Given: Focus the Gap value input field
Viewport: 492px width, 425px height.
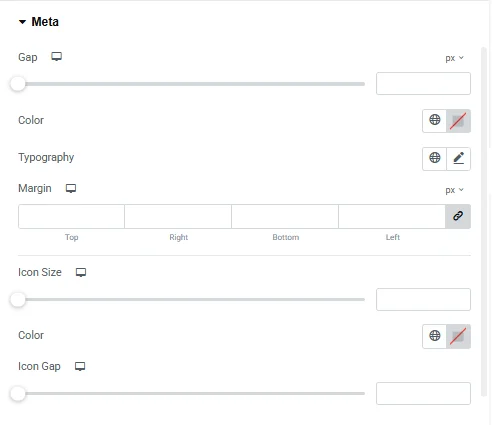Looking at the screenshot, I should (423, 83).
